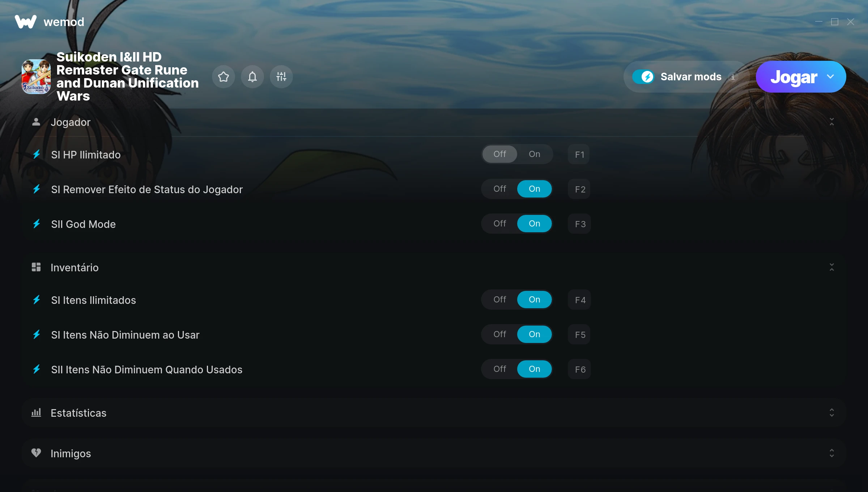Click the Jogador person icon
This screenshot has height=492, width=868.
click(36, 122)
